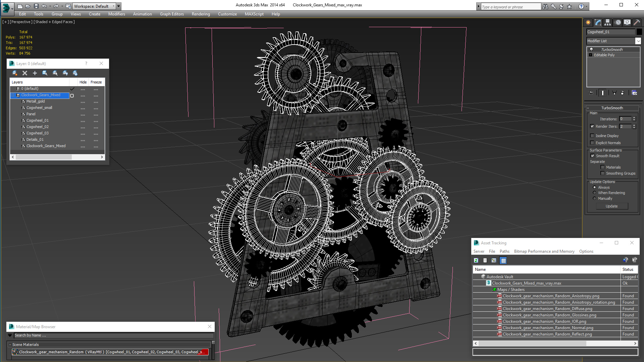644x362 pixels.
Task: Open the Paths menu in Asset Tracking
Action: coord(504,251)
